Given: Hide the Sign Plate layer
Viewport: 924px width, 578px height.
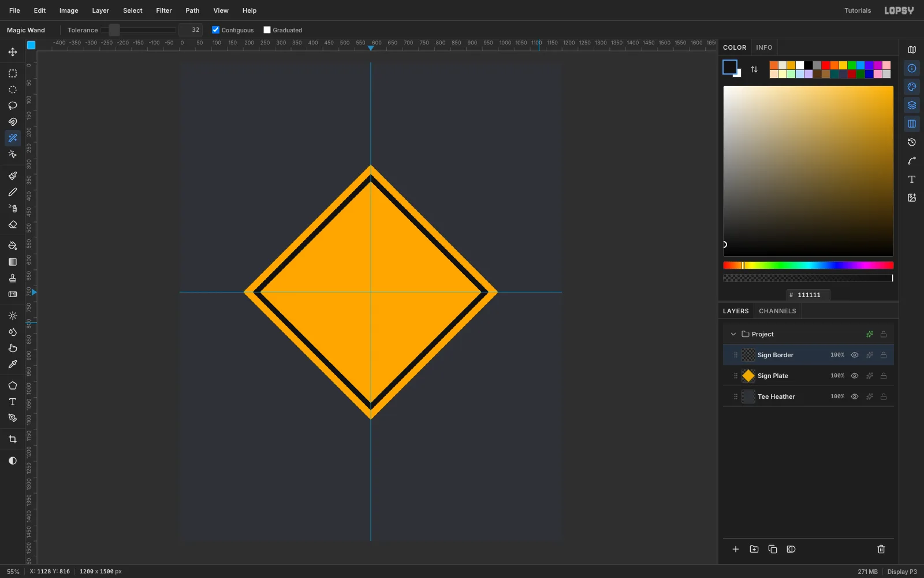Looking at the screenshot, I should pyautogui.click(x=855, y=376).
